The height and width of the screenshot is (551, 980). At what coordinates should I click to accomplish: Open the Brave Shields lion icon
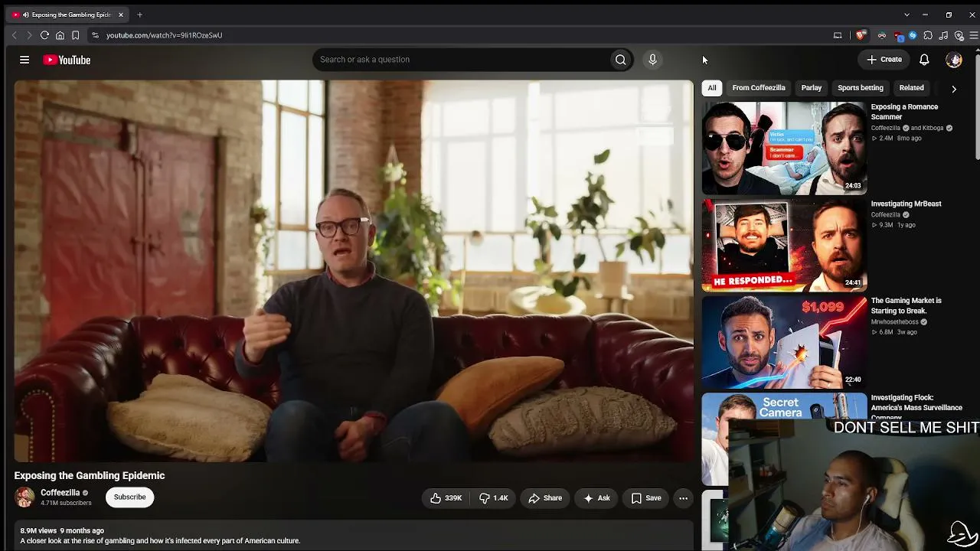861,35
